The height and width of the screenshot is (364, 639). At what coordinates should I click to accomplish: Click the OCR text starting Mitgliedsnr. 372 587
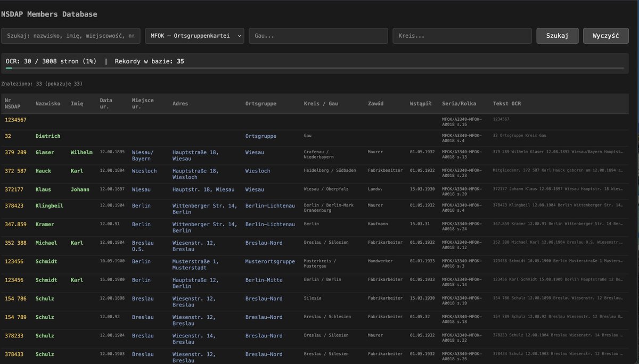tap(558, 171)
